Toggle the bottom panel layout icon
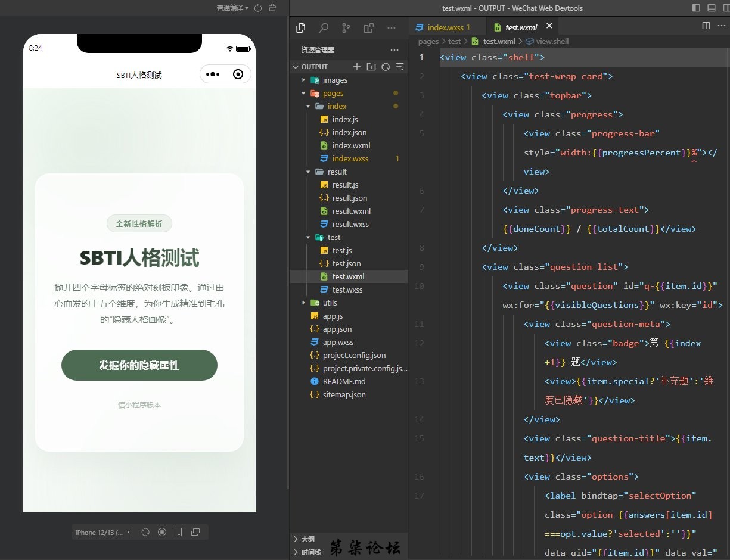Image resolution: width=730 pixels, height=560 pixels. pos(711,8)
